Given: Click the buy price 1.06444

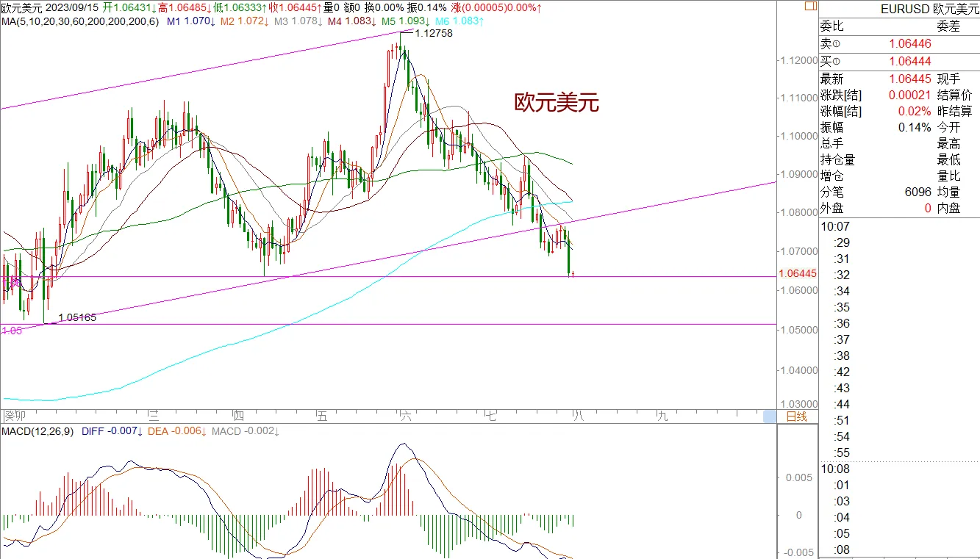Looking at the screenshot, I should coord(910,62).
